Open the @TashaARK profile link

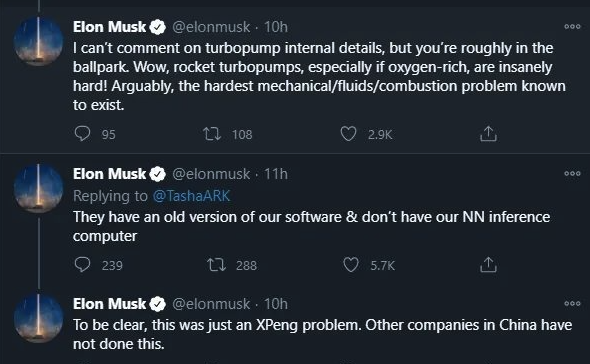192,196
